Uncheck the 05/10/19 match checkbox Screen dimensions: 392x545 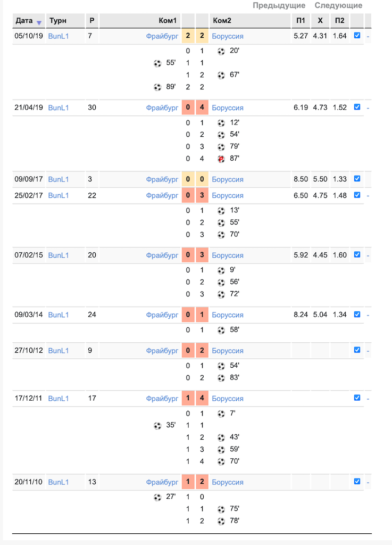pos(357,36)
